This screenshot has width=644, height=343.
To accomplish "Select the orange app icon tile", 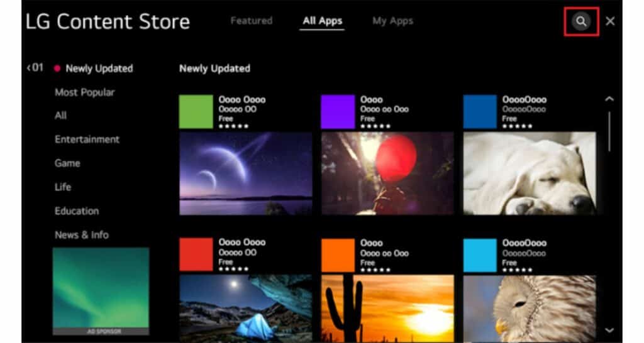I will point(338,254).
